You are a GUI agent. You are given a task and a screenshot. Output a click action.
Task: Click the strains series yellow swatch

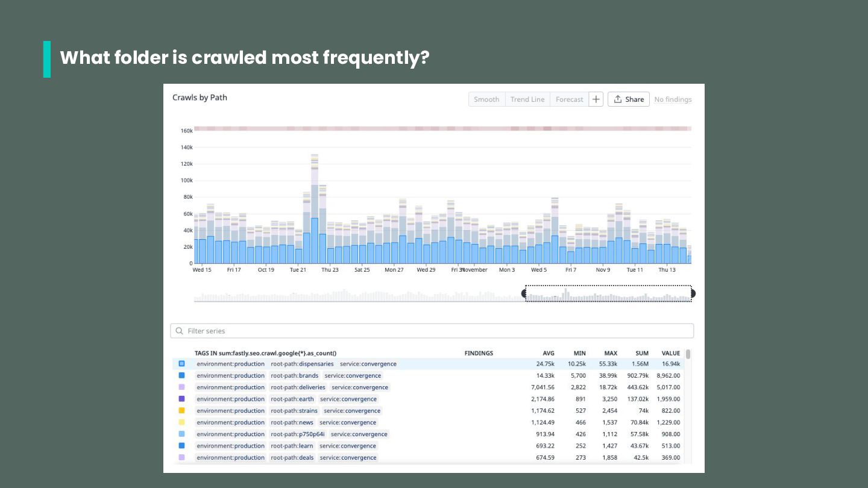(182, 411)
